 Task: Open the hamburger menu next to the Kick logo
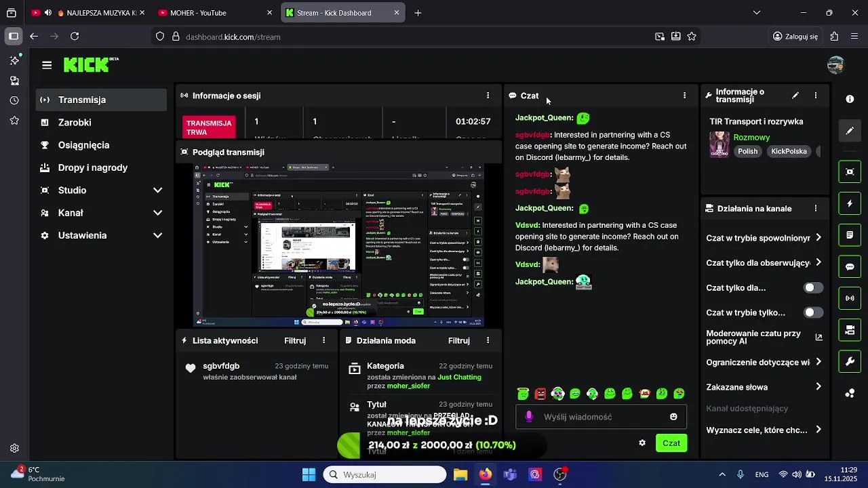point(47,65)
